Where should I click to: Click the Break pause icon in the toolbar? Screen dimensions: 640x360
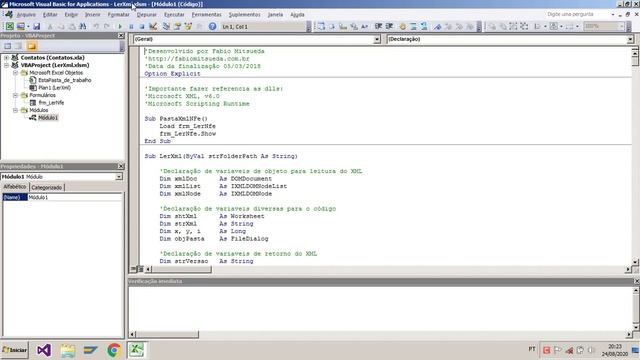pyautogui.click(x=131, y=27)
